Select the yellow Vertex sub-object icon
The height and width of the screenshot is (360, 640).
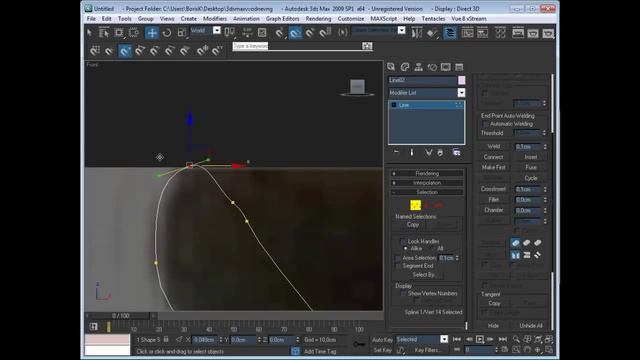[x=416, y=205]
